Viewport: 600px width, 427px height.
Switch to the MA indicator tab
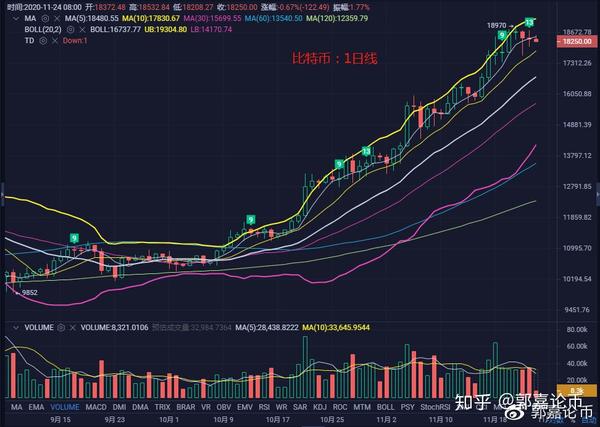16,407
